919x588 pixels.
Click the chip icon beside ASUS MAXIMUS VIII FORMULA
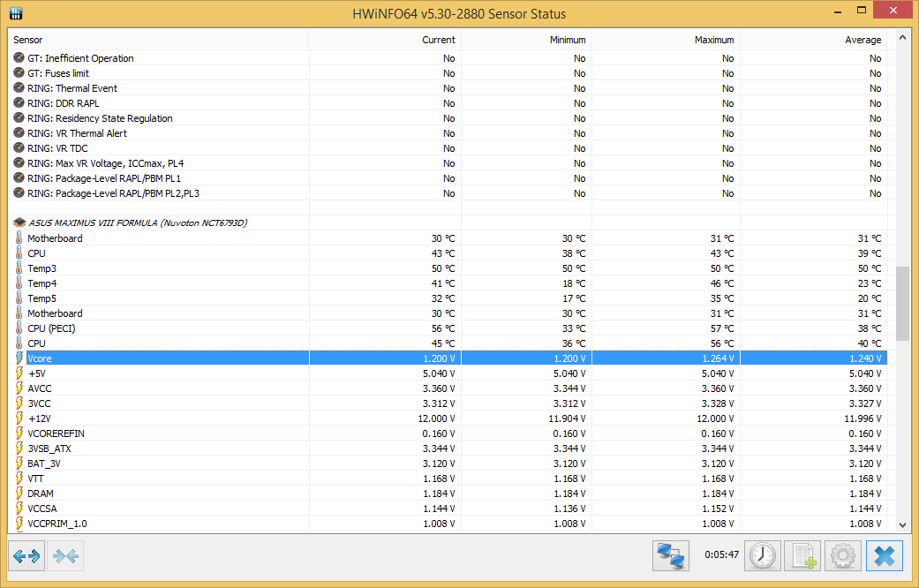click(x=19, y=222)
